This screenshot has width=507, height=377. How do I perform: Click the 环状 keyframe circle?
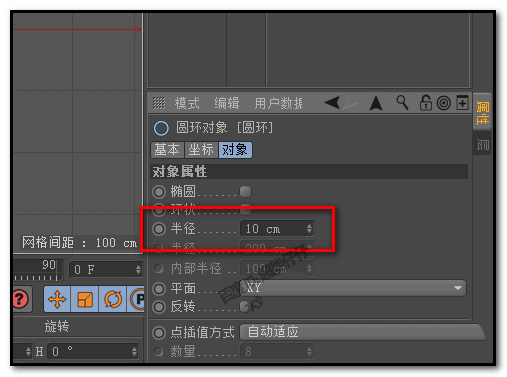[159, 210]
